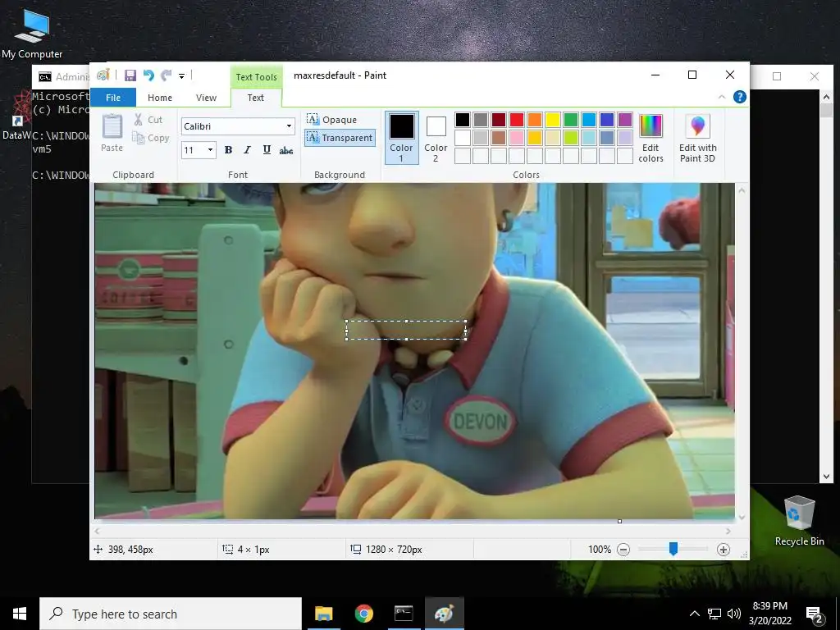
Task: Click the zoom slider handle
Action: (673, 549)
